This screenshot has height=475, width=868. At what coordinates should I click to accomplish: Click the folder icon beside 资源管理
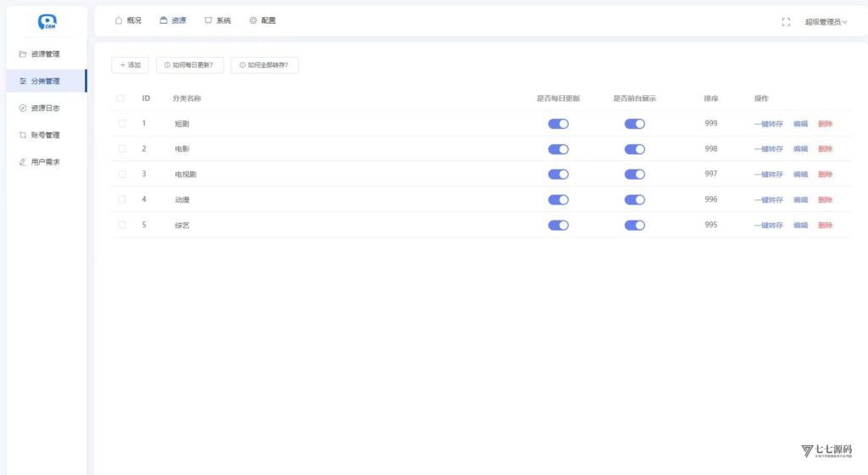23,53
